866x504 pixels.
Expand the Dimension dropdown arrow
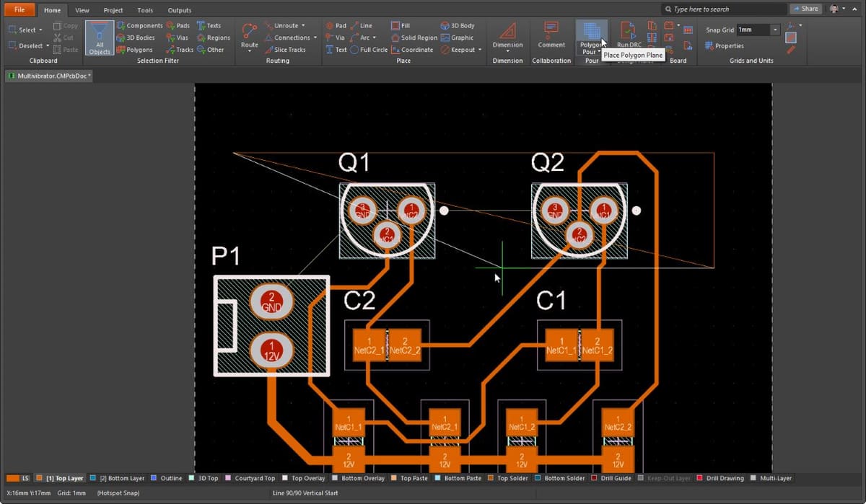pyautogui.click(x=507, y=51)
